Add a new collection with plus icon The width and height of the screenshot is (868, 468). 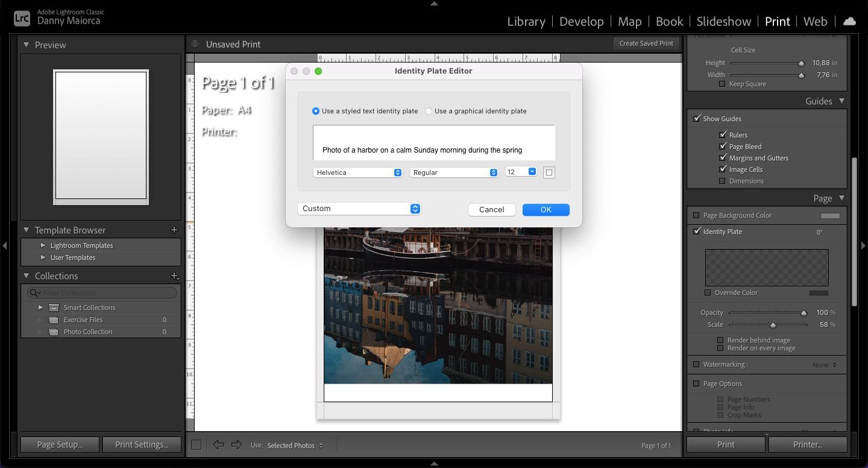click(175, 276)
